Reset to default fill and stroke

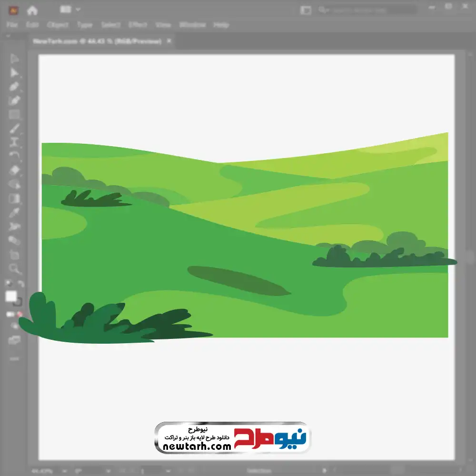pyautogui.click(x=9, y=284)
